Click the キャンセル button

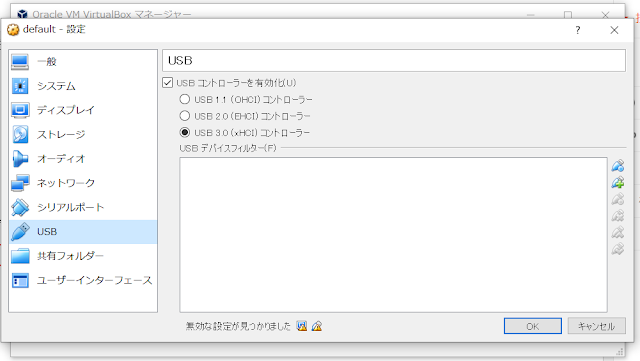click(596, 326)
